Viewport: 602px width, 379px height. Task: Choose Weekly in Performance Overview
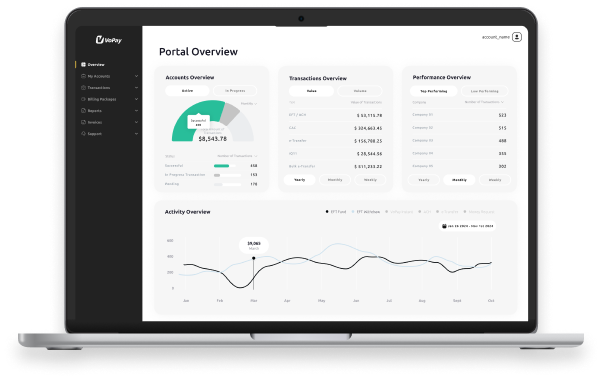(x=495, y=180)
